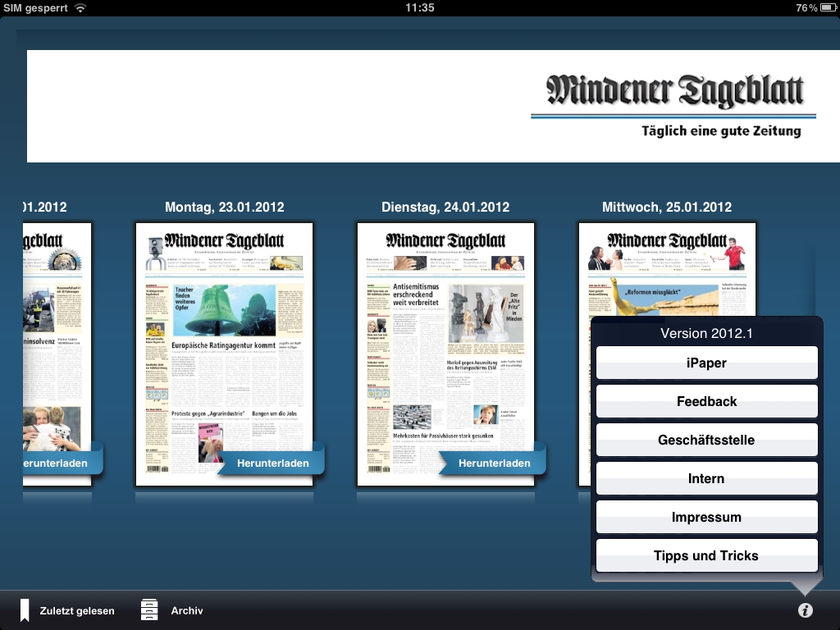Select Intern in the info popup
This screenshot has height=630, width=840.
[x=706, y=478]
